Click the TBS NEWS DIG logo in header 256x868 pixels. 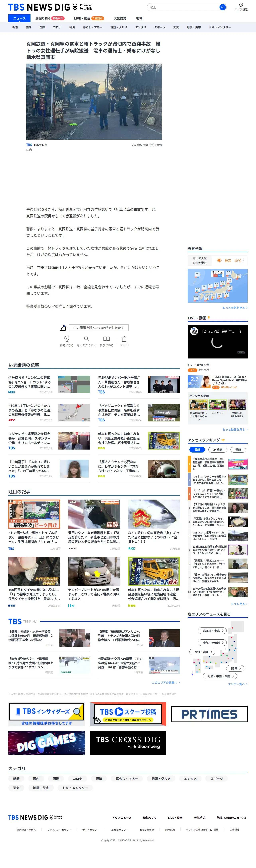(x=50, y=7)
